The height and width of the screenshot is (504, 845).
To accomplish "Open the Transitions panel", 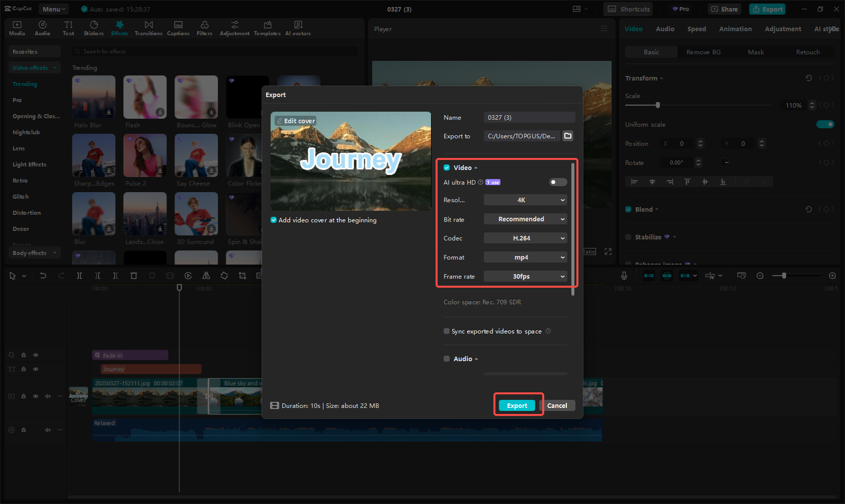I will pos(148,28).
